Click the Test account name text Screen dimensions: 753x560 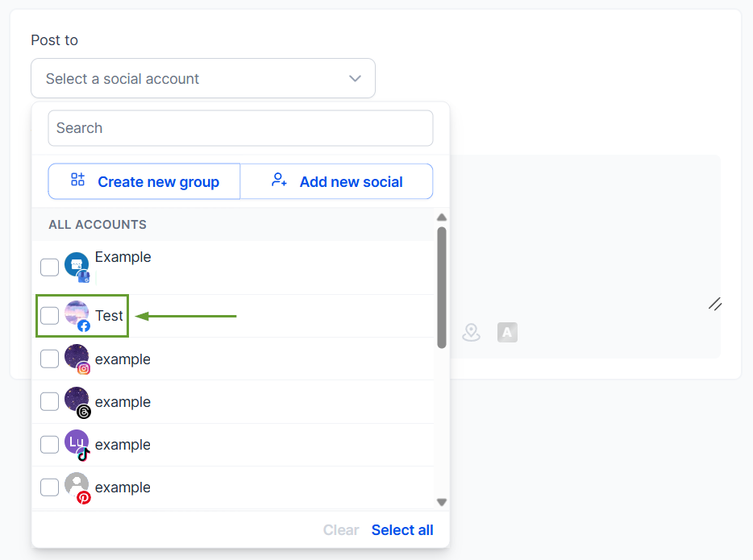109,315
